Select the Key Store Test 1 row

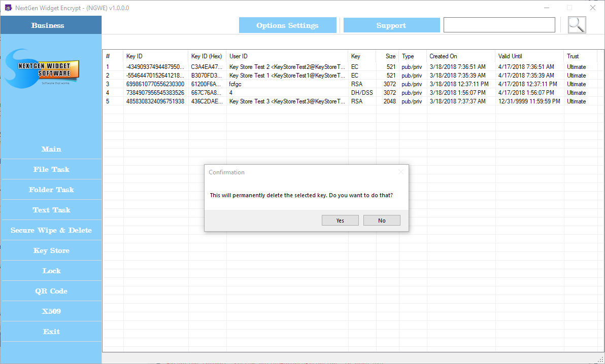(x=350, y=76)
